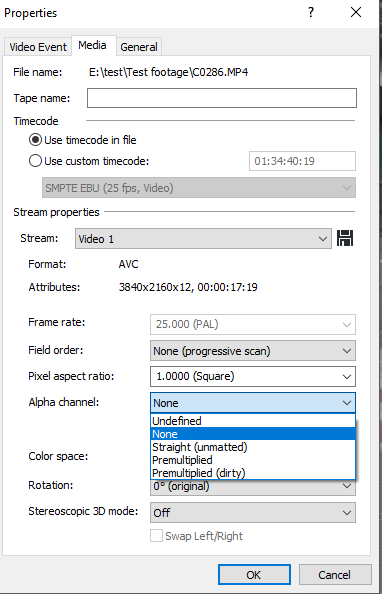The height and width of the screenshot is (594, 382).
Task: Choose the Premultiplied alpha option
Action: [253, 460]
